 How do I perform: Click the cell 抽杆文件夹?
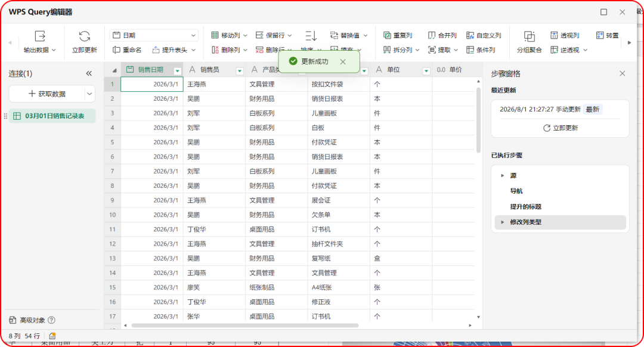point(339,244)
